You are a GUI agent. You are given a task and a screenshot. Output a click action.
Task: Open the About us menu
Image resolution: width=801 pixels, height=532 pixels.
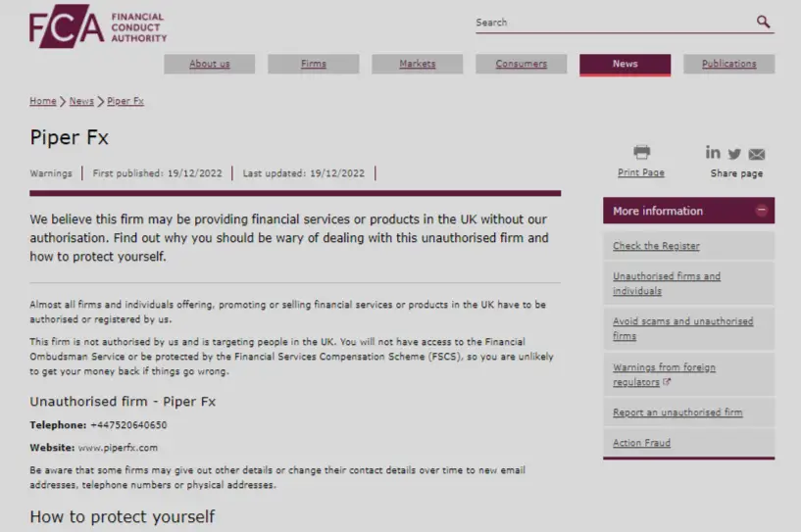[x=210, y=64]
